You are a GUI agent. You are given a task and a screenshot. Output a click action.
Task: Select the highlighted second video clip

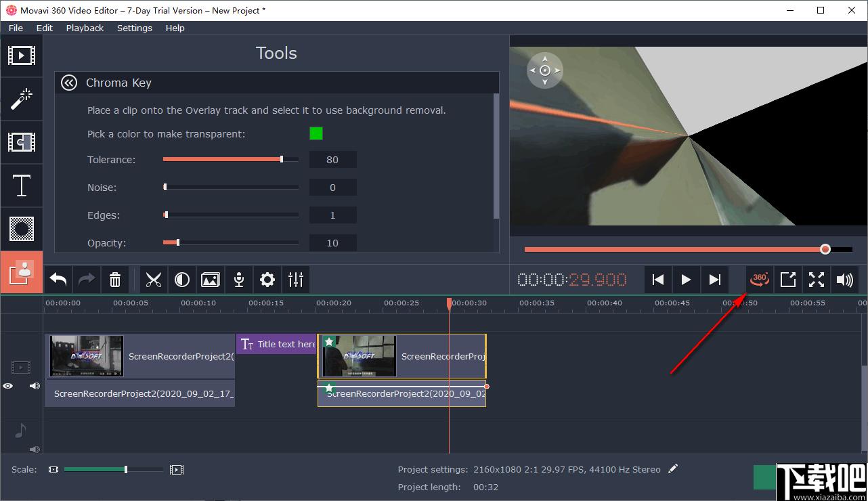(x=402, y=356)
